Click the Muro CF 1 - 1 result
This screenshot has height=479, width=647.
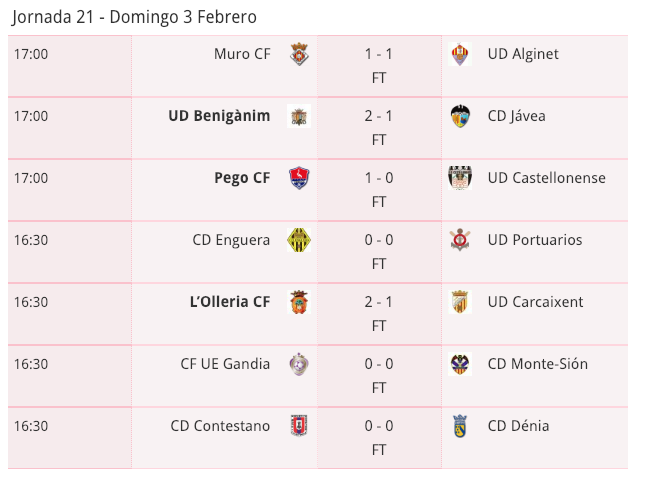[x=379, y=54]
